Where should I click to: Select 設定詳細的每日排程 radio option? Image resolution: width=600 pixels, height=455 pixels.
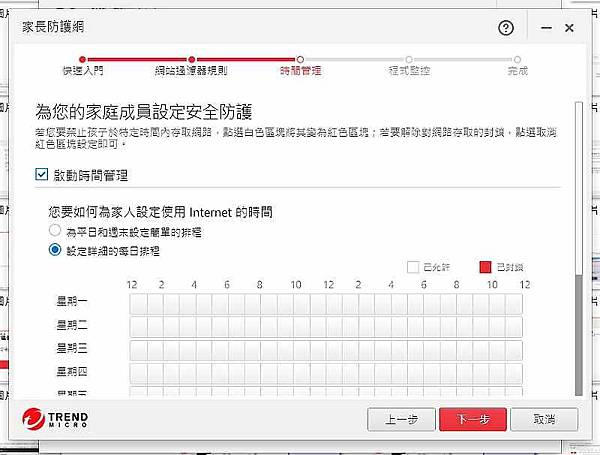(55, 250)
